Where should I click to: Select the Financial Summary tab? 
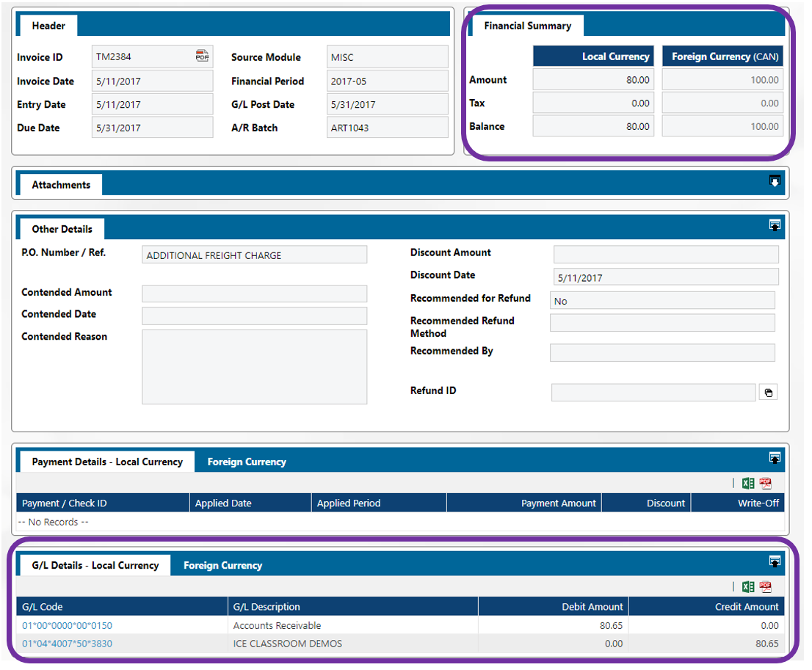coord(527,26)
